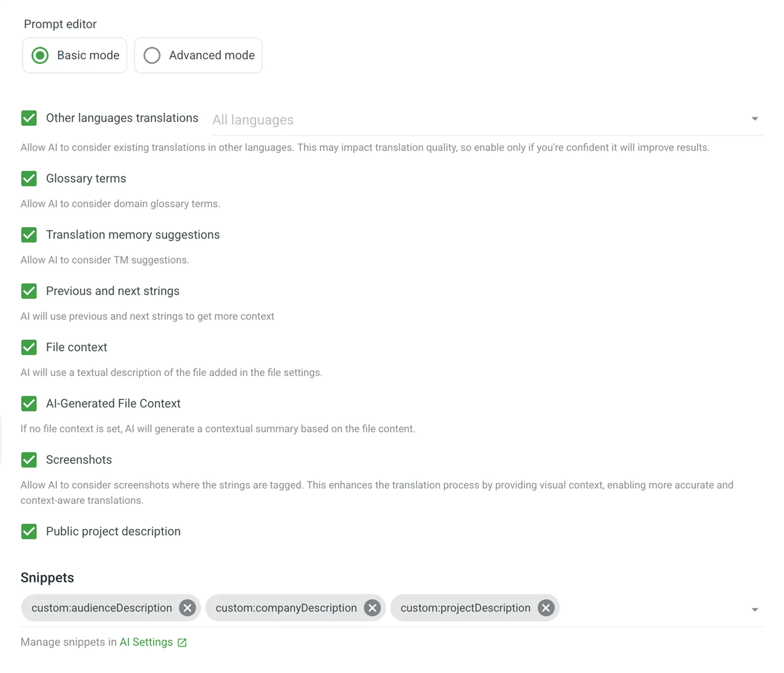Disable the Screenshots context option
The height and width of the screenshot is (673, 784).
[x=29, y=460]
